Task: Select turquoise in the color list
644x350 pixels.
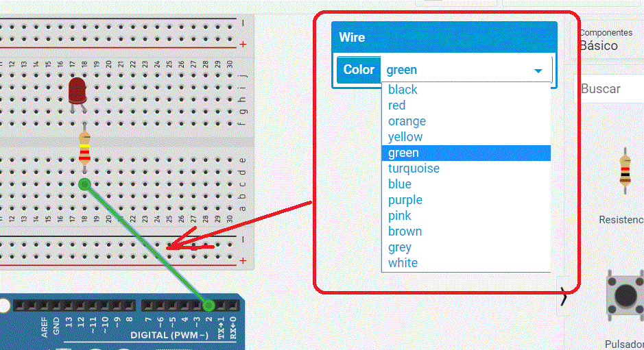Action: coord(414,168)
